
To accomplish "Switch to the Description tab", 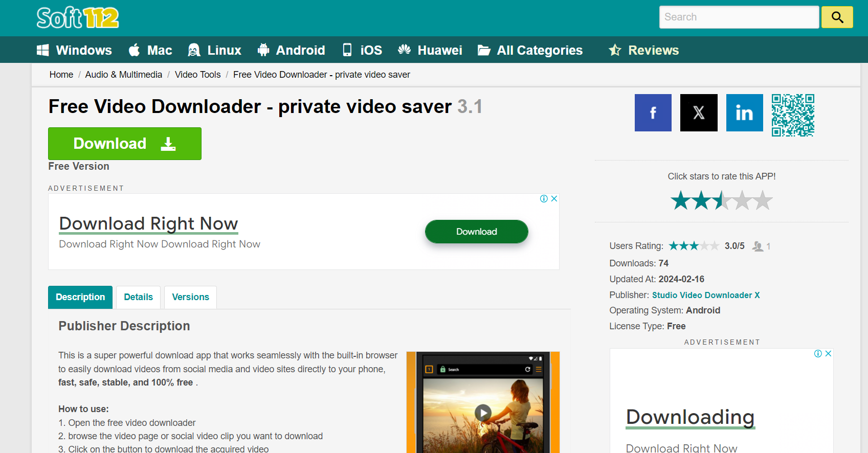I will coord(80,297).
